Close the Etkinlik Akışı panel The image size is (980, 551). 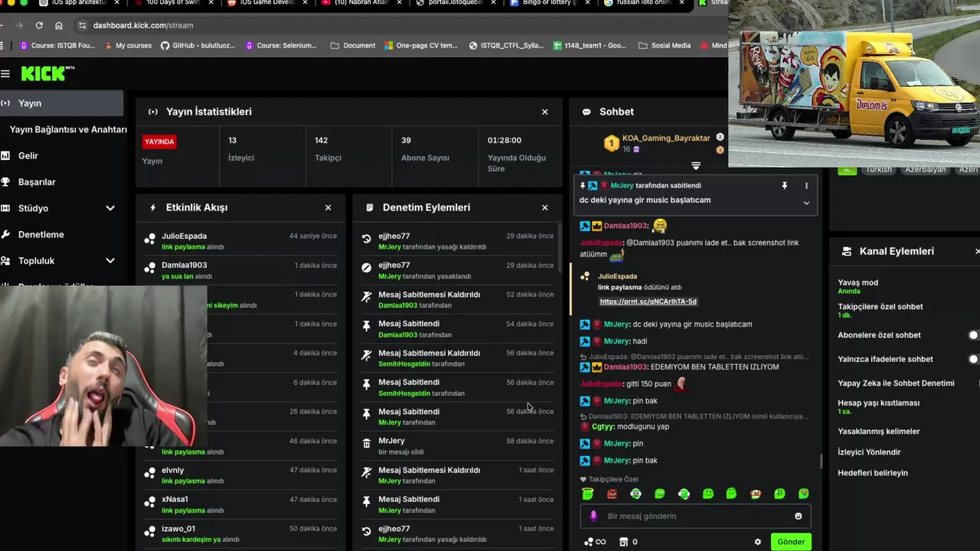pyautogui.click(x=328, y=207)
